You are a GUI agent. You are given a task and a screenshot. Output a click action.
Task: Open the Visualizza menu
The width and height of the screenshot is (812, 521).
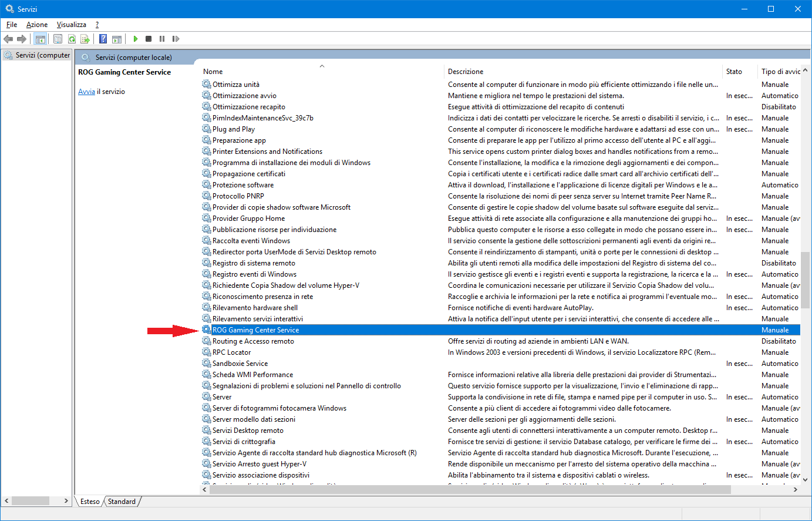[71, 25]
